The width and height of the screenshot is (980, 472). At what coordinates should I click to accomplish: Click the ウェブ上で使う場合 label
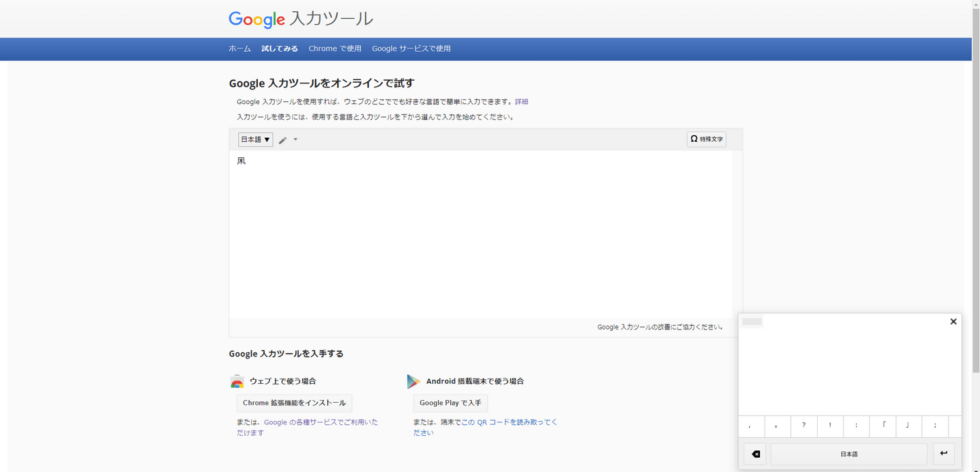pos(283,381)
